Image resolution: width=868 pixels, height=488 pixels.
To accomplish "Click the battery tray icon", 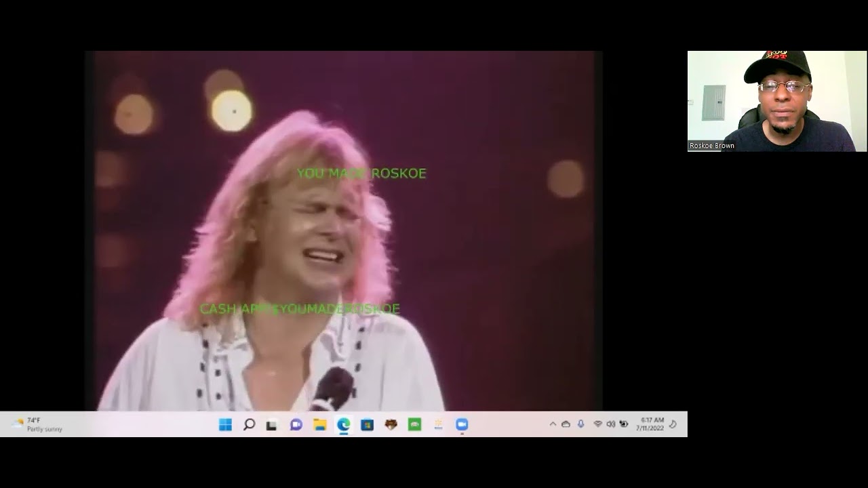I will 624,424.
